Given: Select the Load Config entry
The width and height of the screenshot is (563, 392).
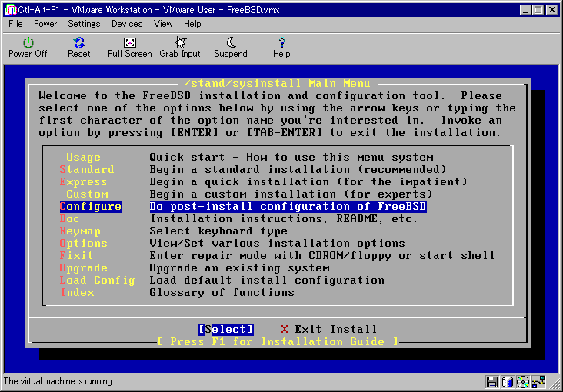Looking at the screenshot, I should click(98, 280).
